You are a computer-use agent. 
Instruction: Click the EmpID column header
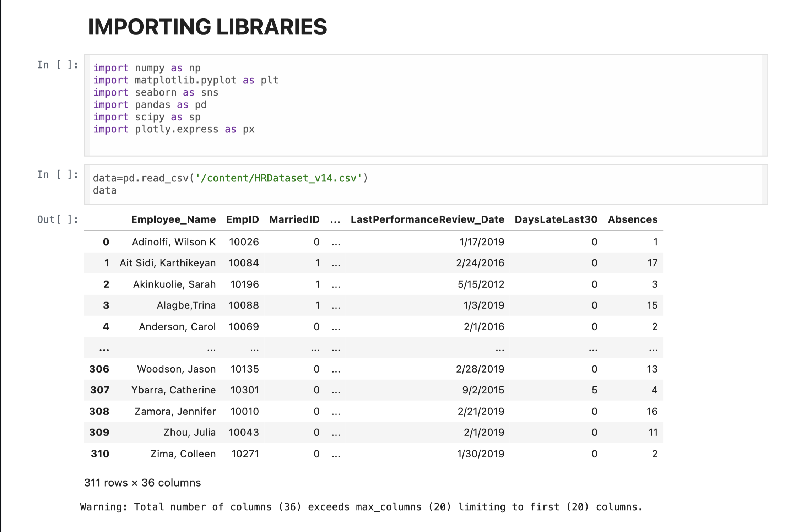pos(243,219)
